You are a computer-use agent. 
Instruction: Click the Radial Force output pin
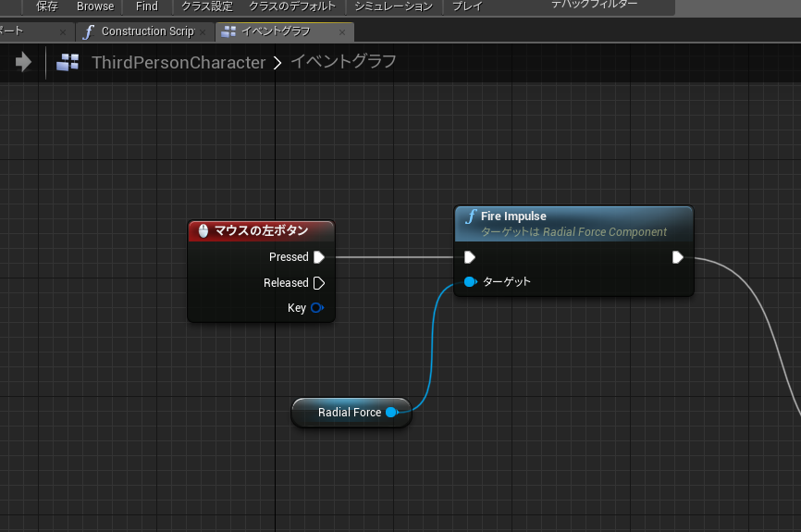[392, 413]
